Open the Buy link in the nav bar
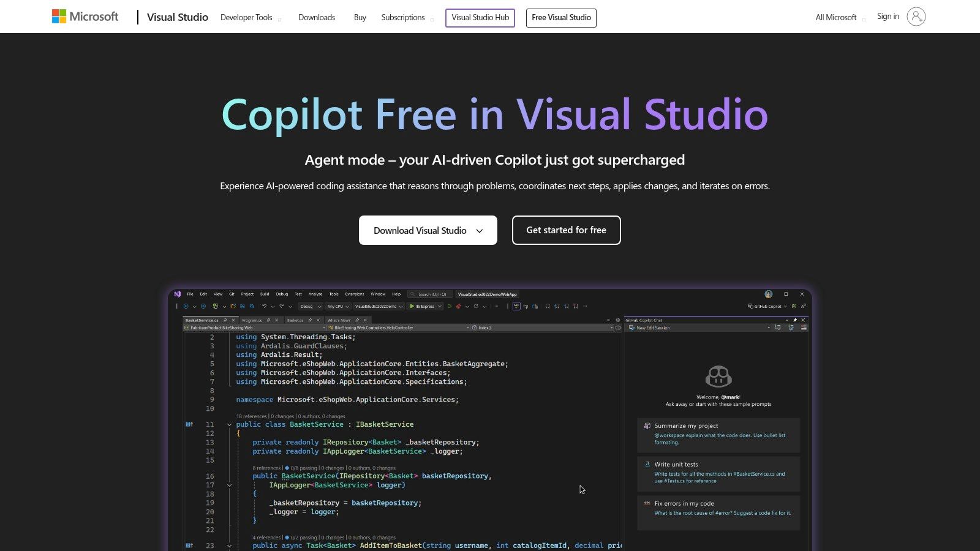 coord(360,17)
